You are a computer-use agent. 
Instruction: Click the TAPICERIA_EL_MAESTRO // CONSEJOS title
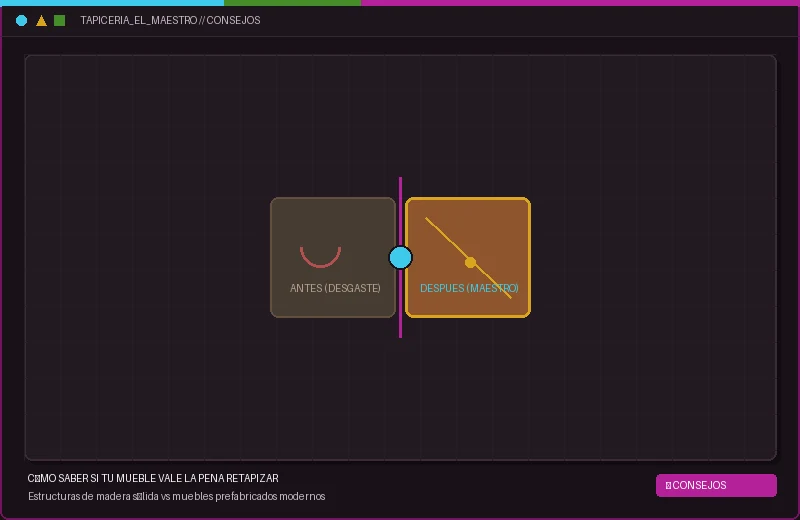coord(170,20)
